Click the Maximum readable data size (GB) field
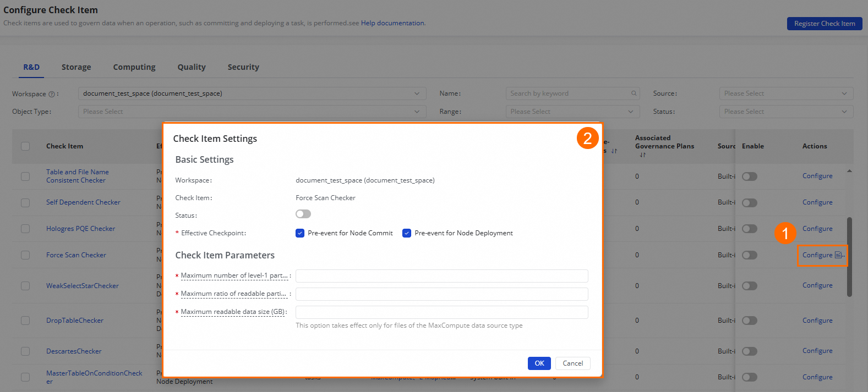868x392 pixels. tap(442, 312)
